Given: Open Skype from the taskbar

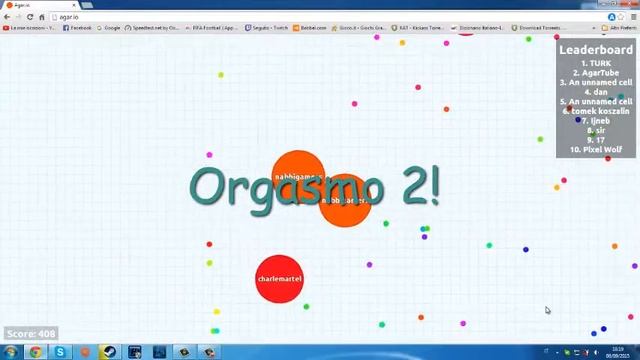Looking at the screenshot, I should click(x=60, y=352).
